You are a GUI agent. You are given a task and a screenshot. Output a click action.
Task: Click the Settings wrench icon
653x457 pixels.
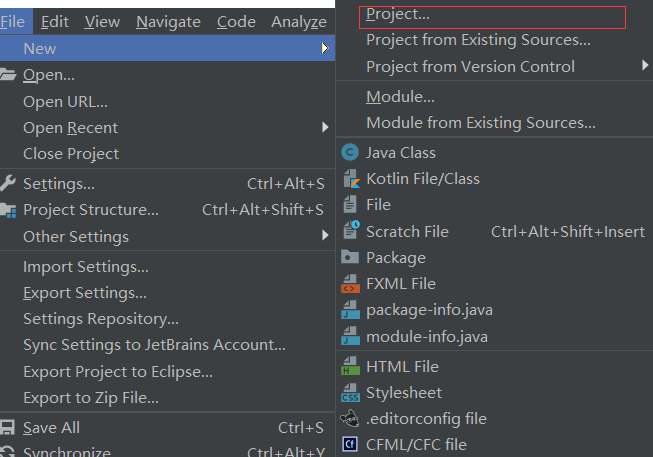pos(7,183)
